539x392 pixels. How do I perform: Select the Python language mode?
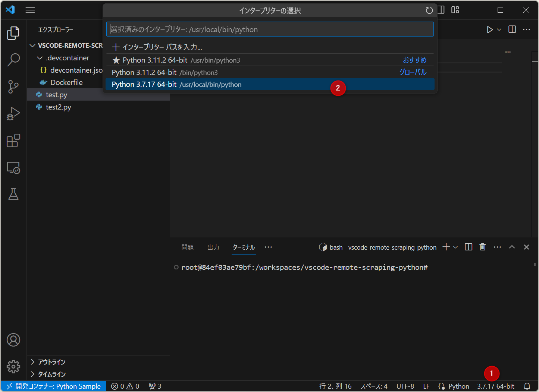click(x=459, y=386)
